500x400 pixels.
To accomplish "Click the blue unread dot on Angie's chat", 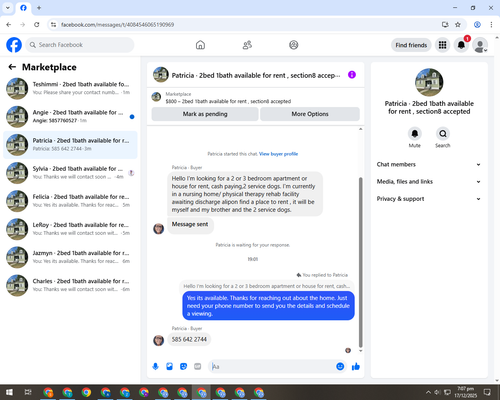I will (132, 117).
